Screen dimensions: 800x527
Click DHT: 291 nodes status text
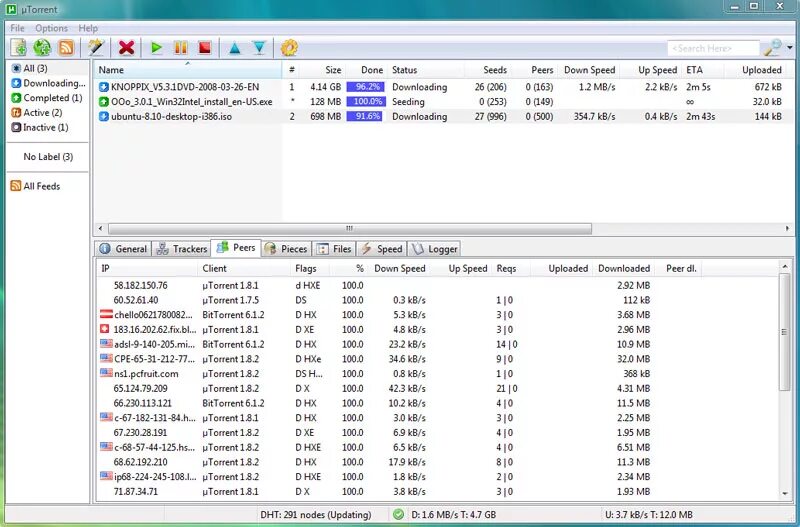[316, 515]
